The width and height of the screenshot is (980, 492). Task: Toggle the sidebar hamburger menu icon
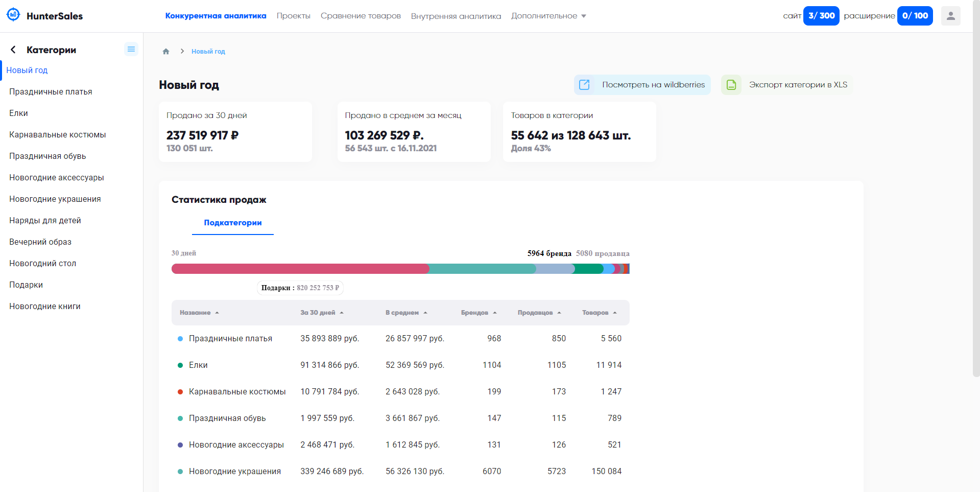(131, 49)
